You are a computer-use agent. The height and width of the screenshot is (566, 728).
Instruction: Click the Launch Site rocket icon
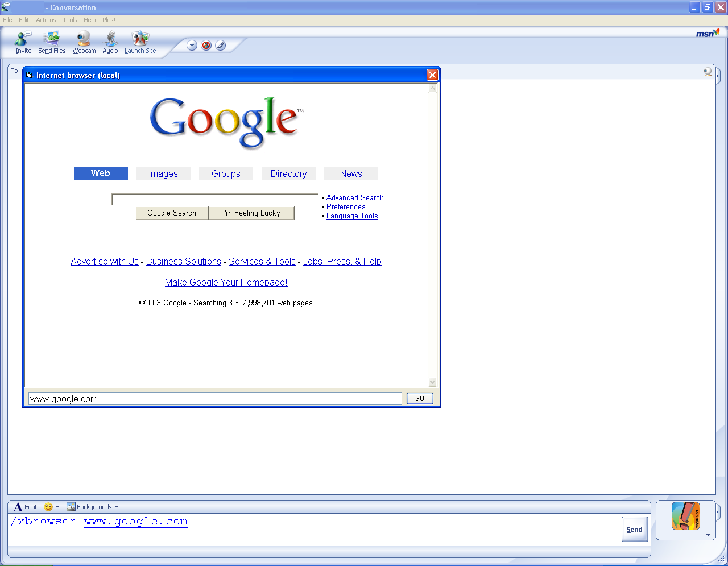click(x=140, y=39)
